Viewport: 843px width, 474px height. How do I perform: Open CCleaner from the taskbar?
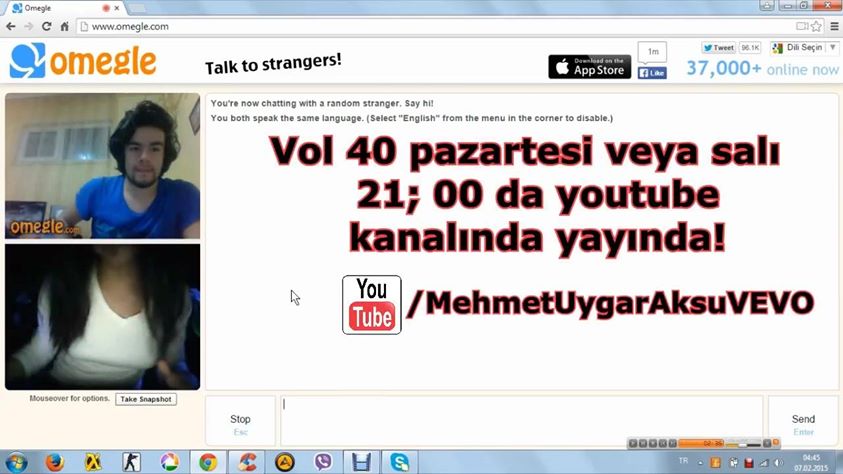(247, 462)
